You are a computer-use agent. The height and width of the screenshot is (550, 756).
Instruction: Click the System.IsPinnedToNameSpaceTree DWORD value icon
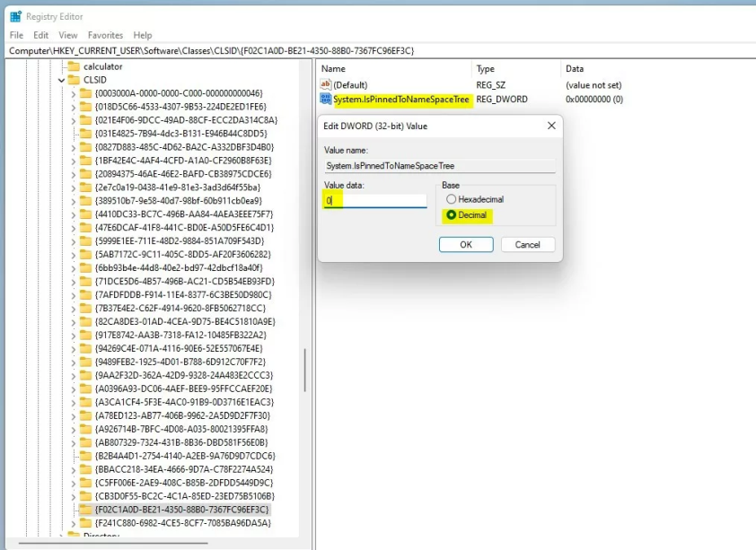325,100
